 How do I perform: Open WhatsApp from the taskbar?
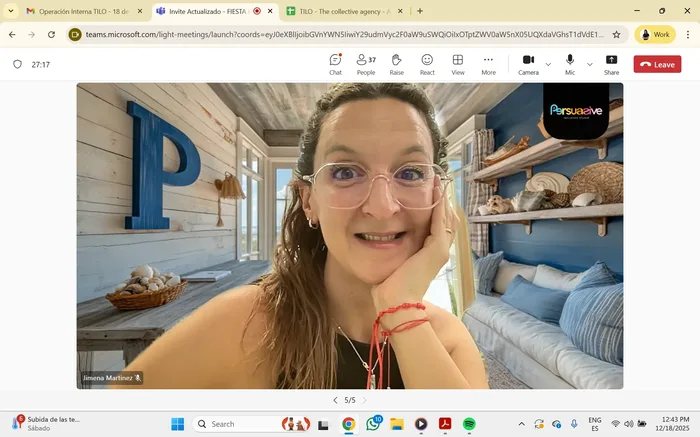[373, 424]
